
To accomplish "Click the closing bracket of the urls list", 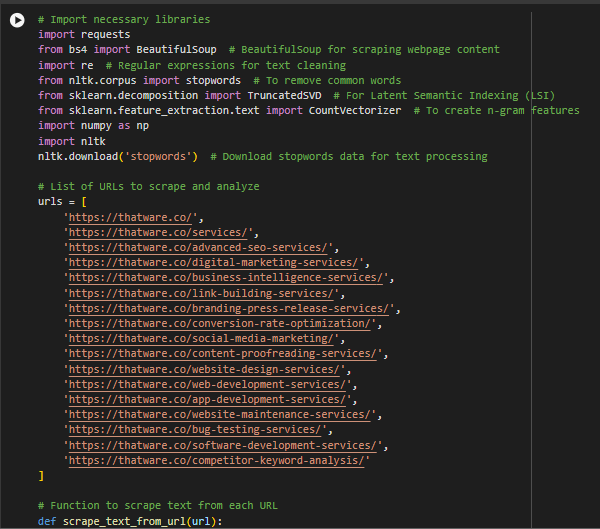I will point(41,475).
